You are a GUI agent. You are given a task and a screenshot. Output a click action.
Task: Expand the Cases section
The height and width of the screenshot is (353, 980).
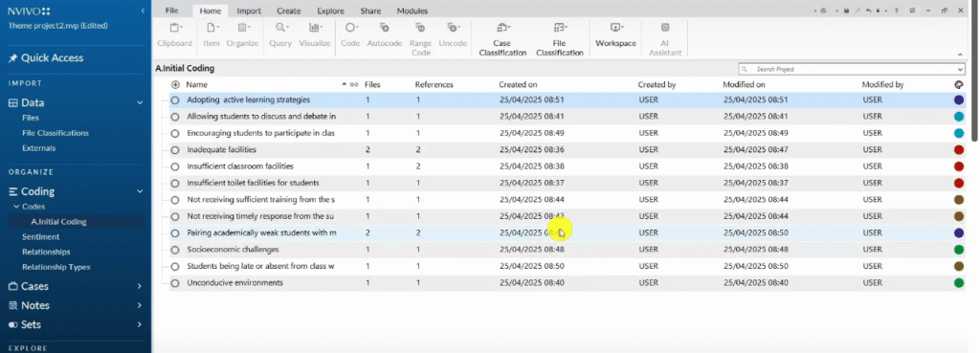(x=140, y=286)
